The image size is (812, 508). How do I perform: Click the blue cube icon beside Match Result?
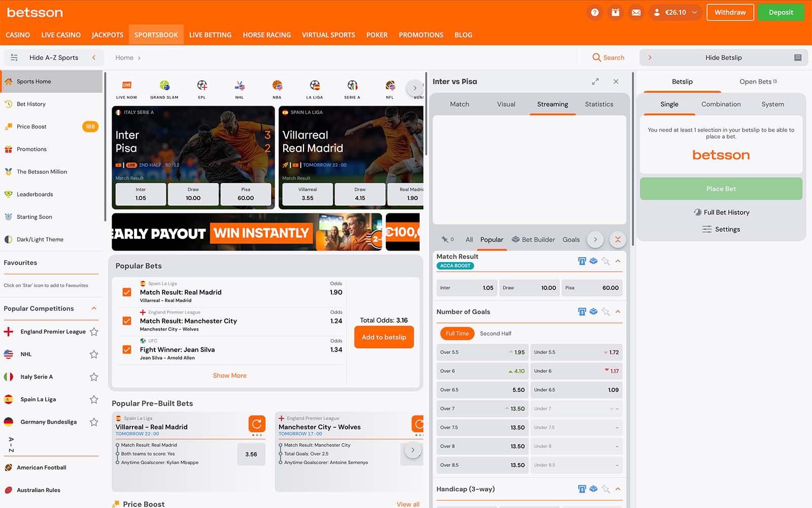click(593, 261)
